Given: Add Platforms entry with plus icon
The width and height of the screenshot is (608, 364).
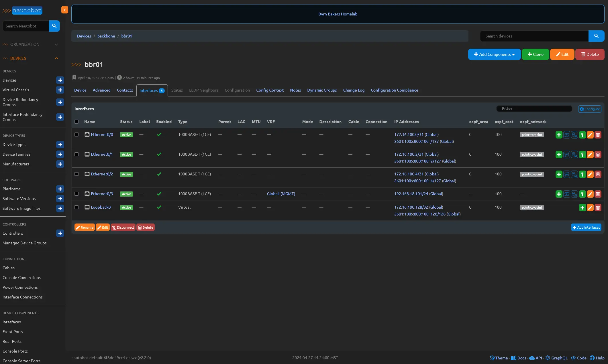Looking at the screenshot, I should click(x=60, y=189).
